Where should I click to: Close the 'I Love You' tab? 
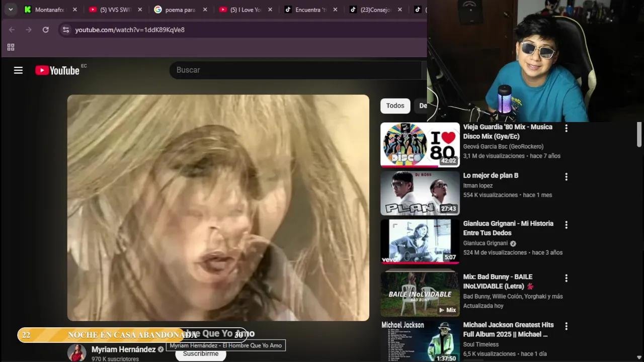click(270, 10)
